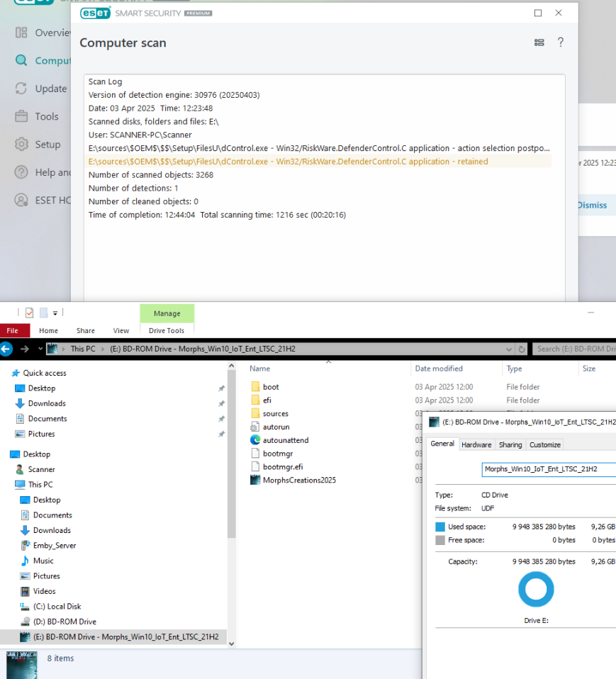Open the ESET HOME account icon
This screenshot has width=616, height=679.
[x=21, y=200]
